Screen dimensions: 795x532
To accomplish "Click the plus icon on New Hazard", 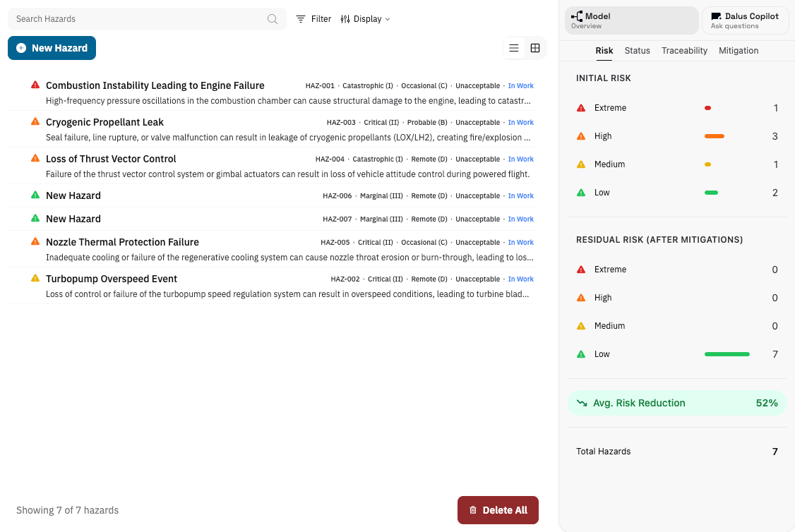I will pos(21,48).
